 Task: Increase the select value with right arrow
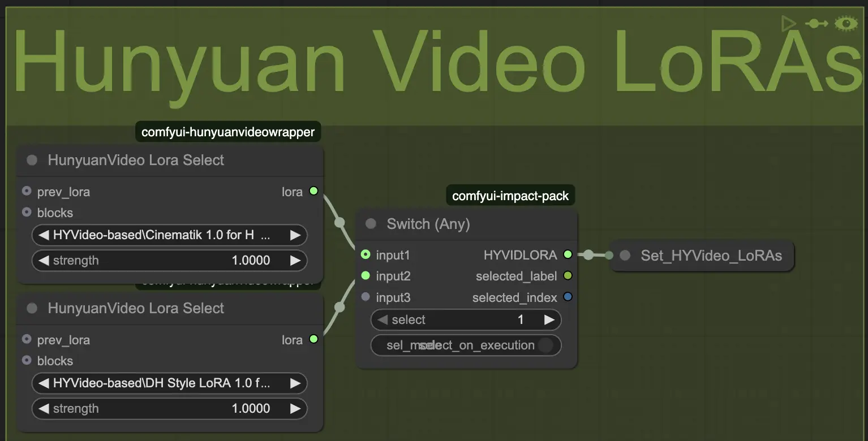click(549, 320)
